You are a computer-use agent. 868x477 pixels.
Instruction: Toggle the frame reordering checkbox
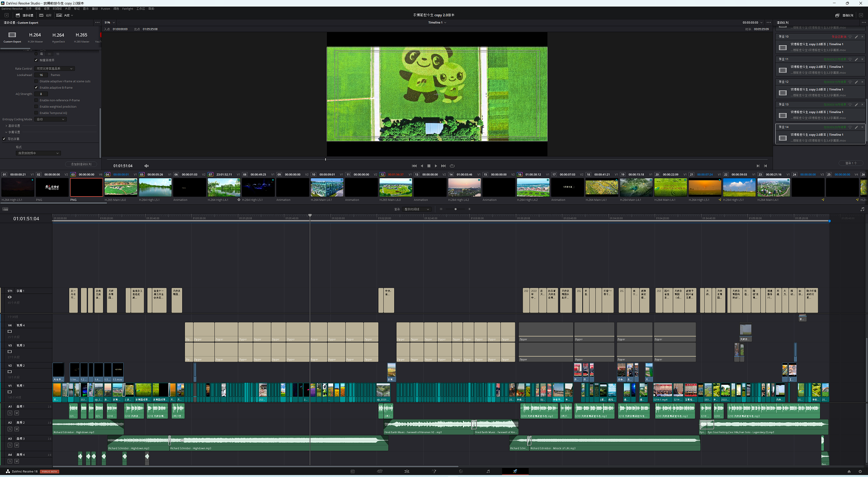36,60
